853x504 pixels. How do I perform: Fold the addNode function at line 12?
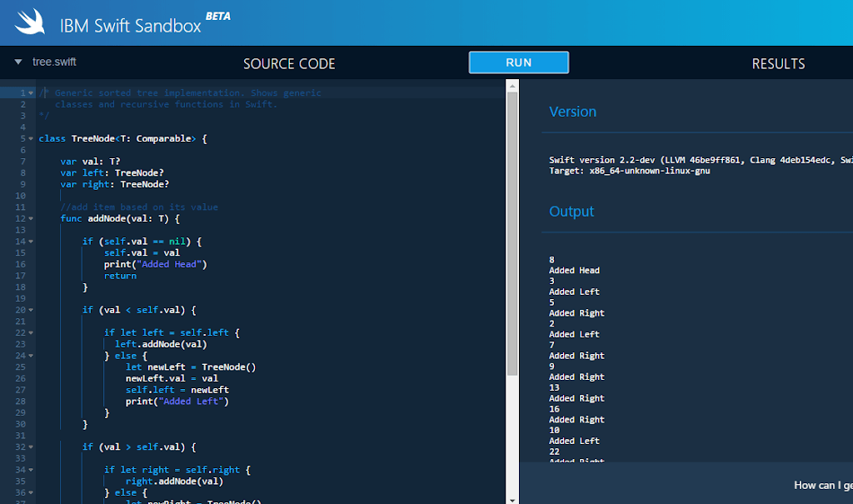pyautogui.click(x=31, y=219)
